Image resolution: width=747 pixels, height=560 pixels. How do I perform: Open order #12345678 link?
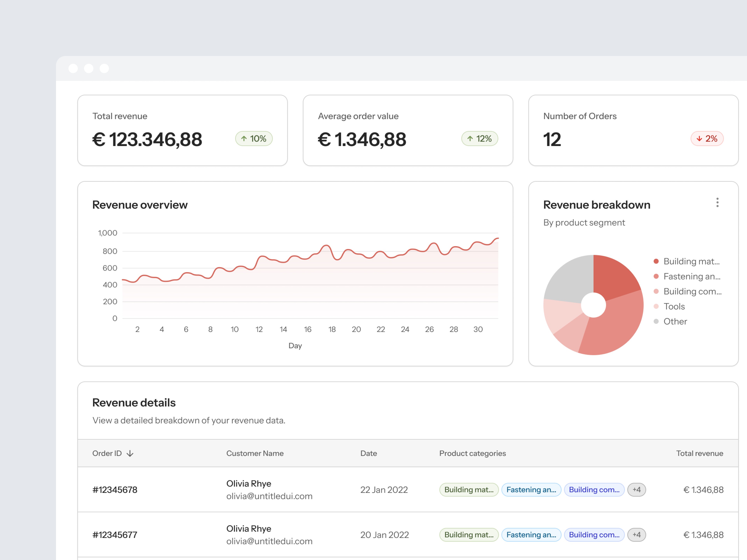pyautogui.click(x=115, y=490)
